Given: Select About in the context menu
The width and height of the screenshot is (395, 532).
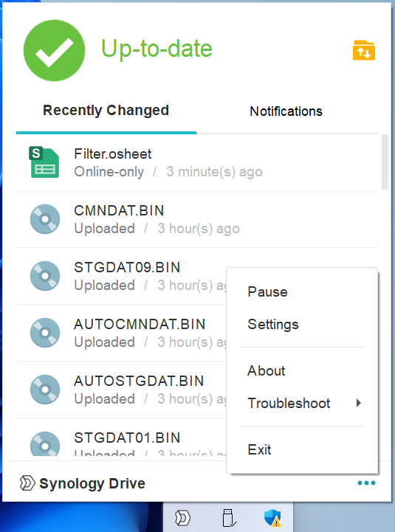Looking at the screenshot, I should (267, 371).
